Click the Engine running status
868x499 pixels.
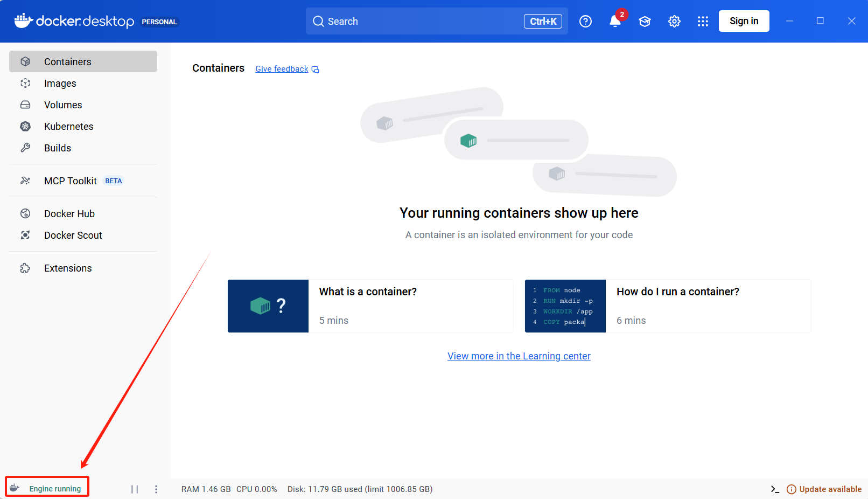tap(55, 489)
